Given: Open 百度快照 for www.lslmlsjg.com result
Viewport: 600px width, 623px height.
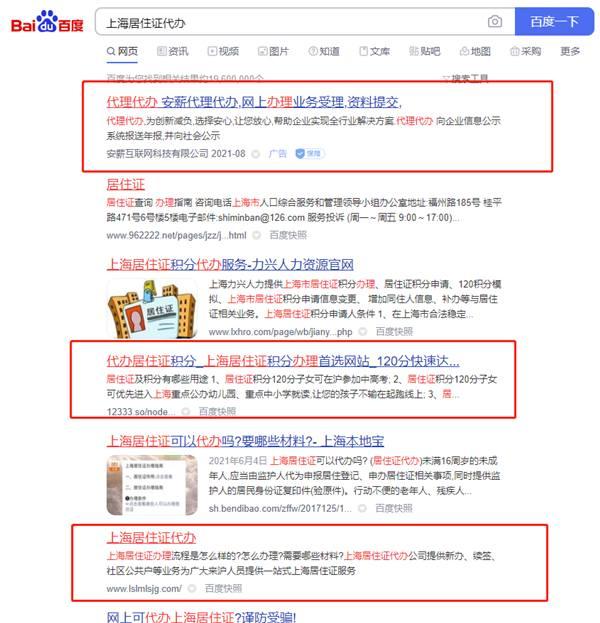Looking at the screenshot, I should coord(223,588).
